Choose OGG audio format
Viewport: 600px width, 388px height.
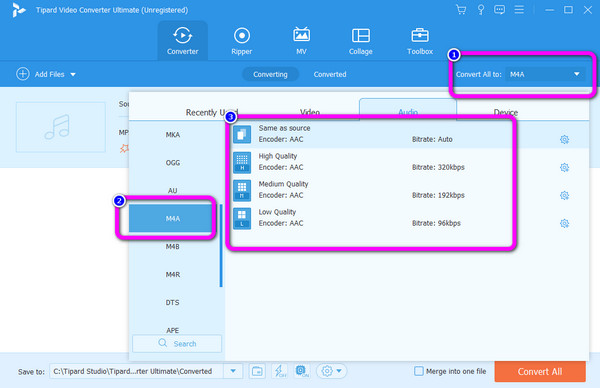(173, 163)
